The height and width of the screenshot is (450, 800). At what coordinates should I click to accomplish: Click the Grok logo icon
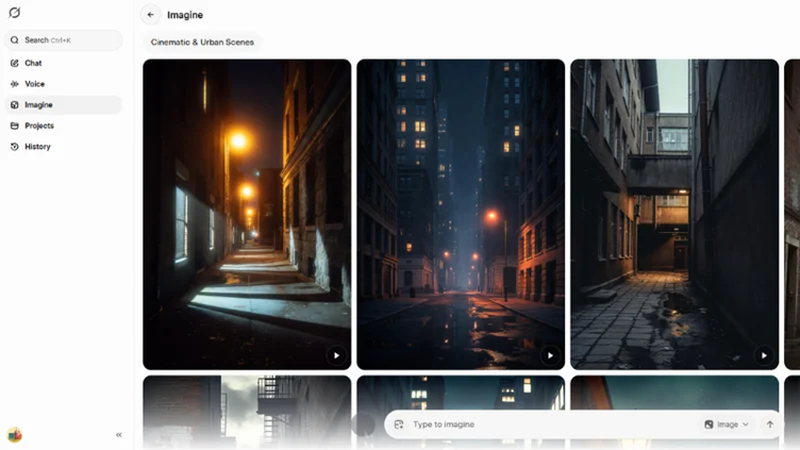pos(14,12)
